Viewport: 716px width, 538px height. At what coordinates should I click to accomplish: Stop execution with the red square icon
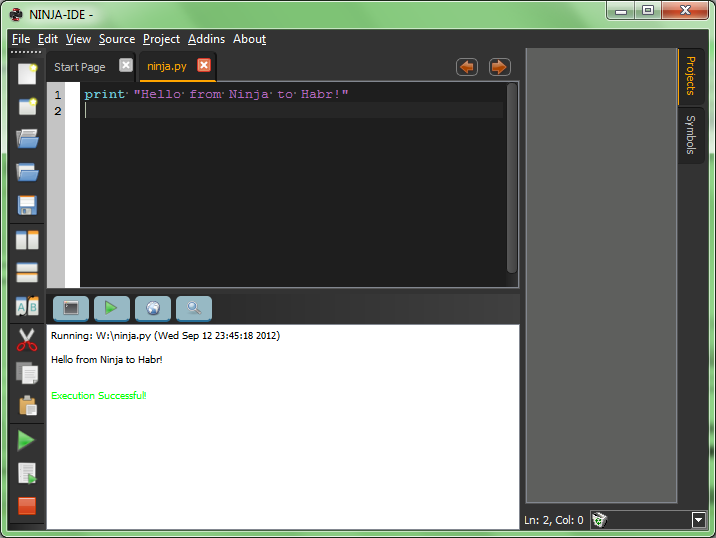tap(27, 506)
